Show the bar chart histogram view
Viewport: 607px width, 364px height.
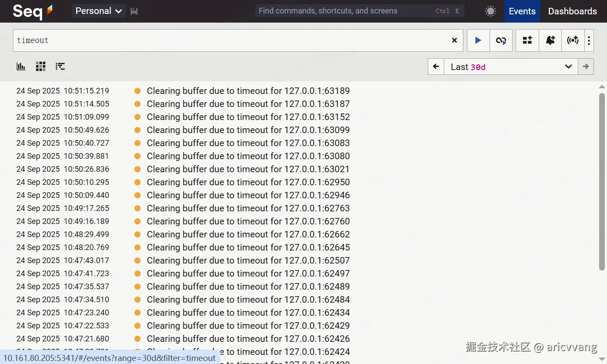click(x=21, y=67)
